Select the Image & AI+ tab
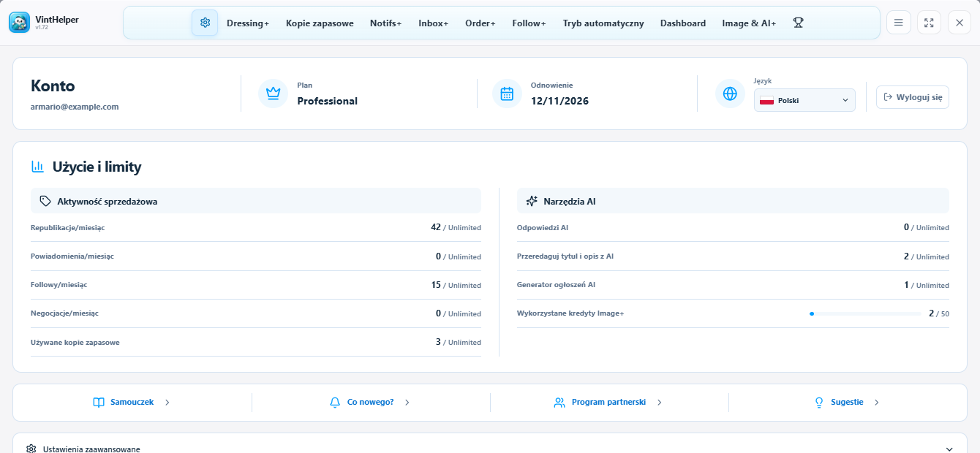 [749, 23]
